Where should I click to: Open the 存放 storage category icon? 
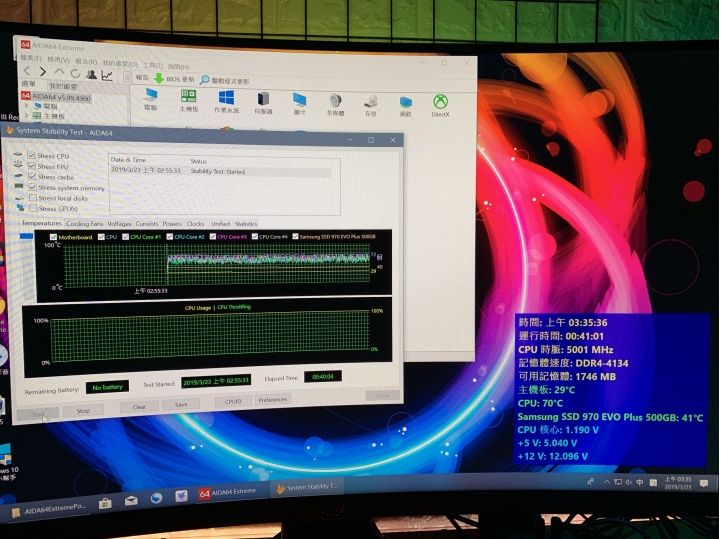point(371,105)
